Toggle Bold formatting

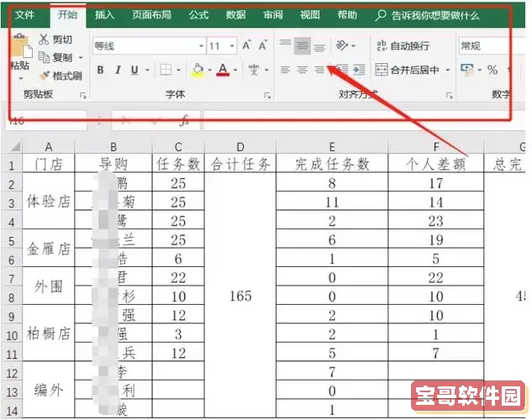100,71
